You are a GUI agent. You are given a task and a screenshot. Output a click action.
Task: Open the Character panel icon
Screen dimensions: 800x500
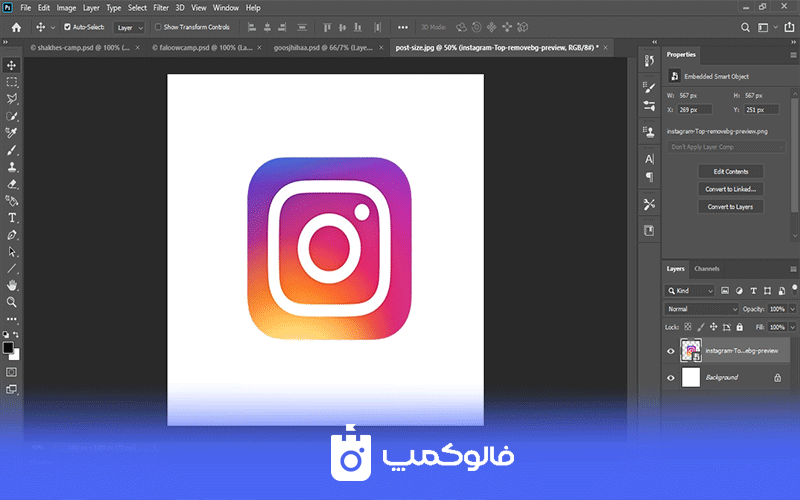click(649, 159)
